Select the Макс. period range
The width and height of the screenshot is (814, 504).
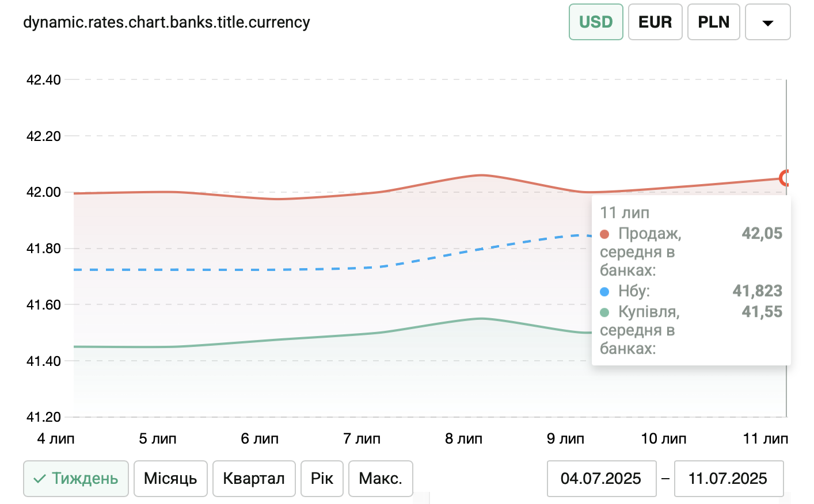[381, 478]
